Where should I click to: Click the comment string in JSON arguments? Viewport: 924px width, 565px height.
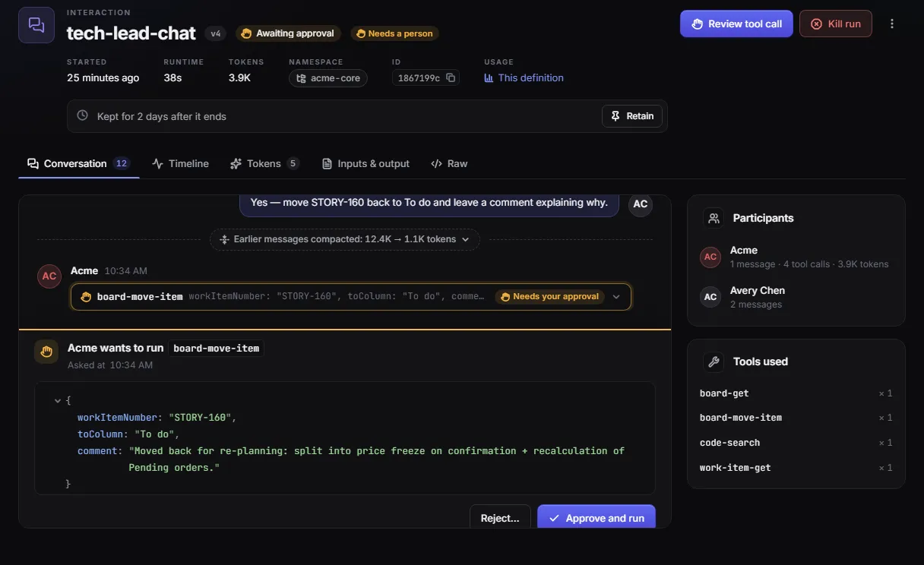pyautogui.click(x=376, y=459)
